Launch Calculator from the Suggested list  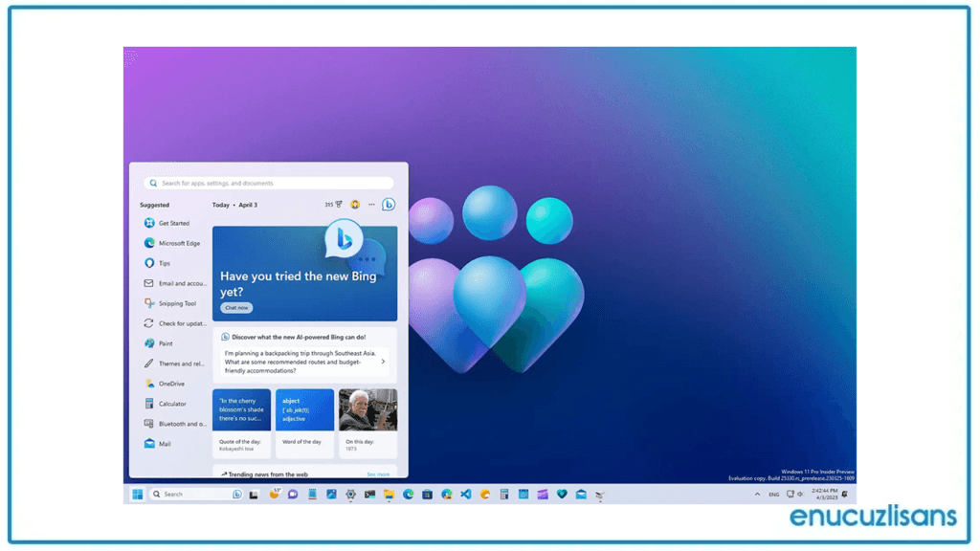click(x=172, y=404)
